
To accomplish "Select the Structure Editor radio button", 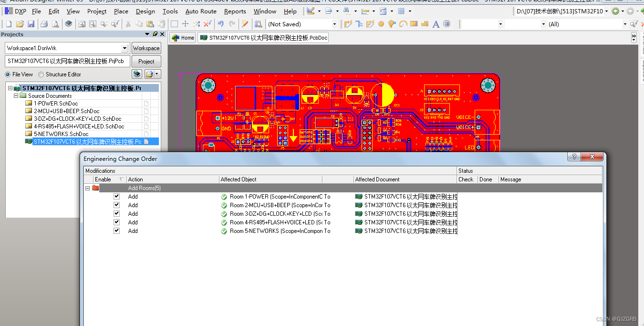I will click(42, 74).
